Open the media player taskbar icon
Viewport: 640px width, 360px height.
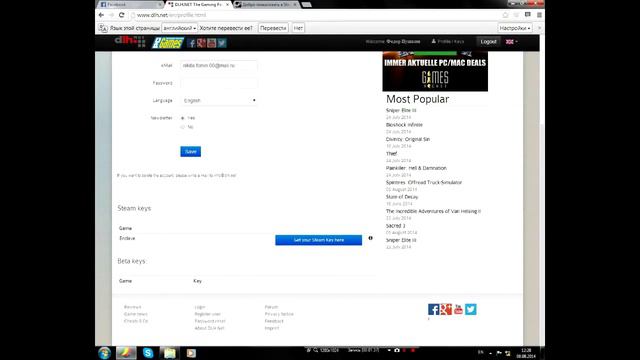pos(191,353)
